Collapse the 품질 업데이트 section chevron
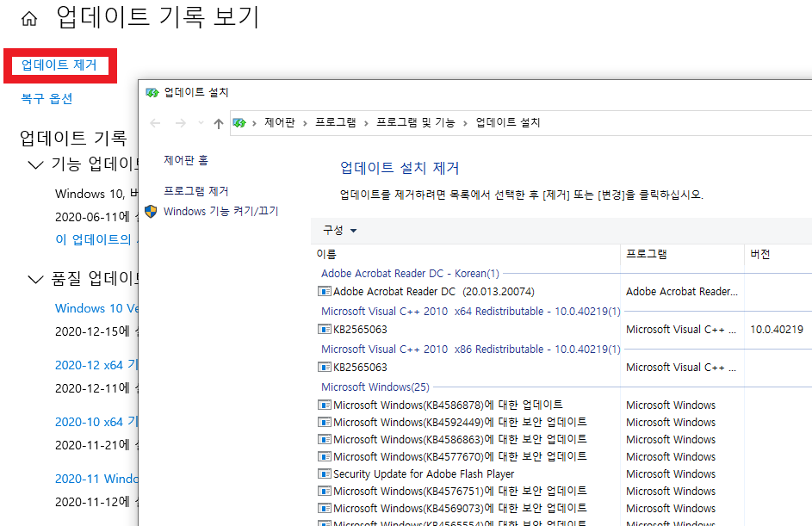812x526 pixels. [x=35, y=280]
